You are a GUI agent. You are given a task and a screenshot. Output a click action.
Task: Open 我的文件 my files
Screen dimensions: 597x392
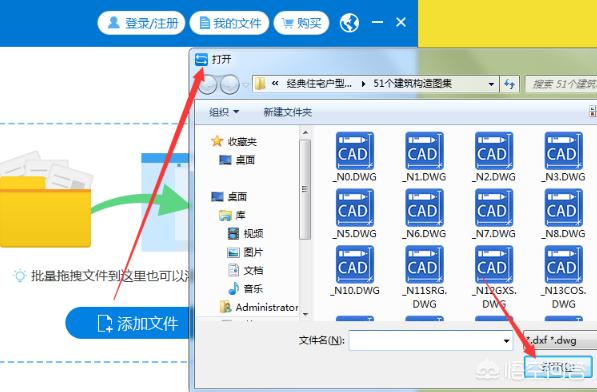230,23
